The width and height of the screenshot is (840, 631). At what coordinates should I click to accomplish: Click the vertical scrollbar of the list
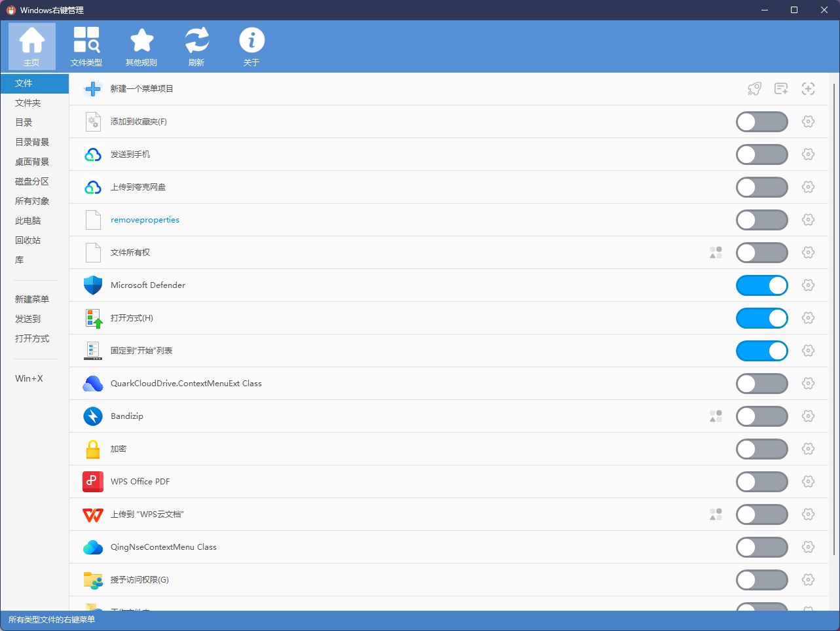tap(834, 319)
